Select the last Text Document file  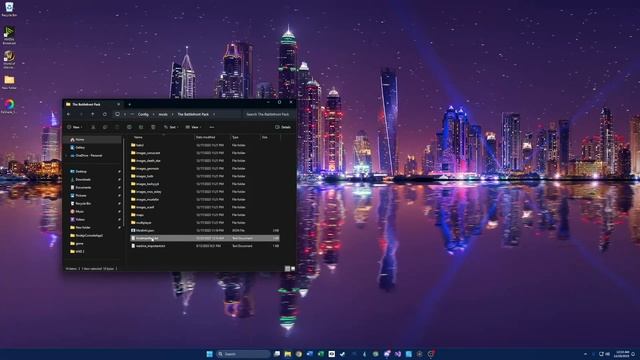click(x=205, y=246)
